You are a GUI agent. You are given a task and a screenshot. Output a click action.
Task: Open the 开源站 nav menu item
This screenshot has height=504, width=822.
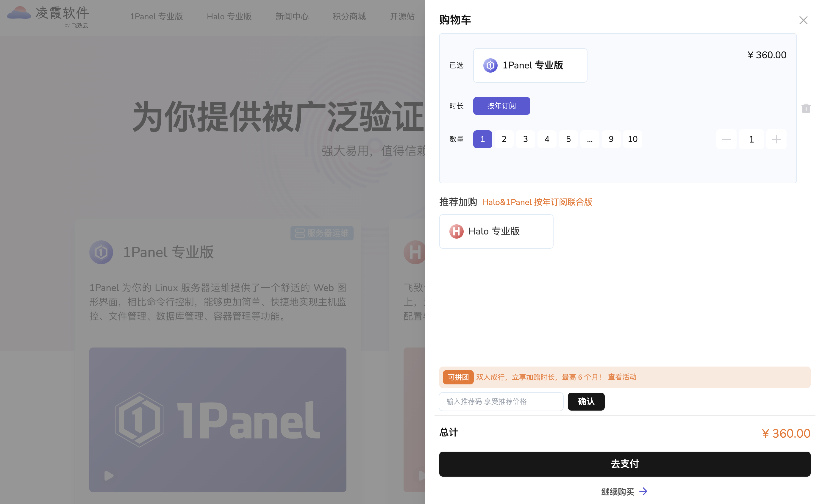point(402,16)
